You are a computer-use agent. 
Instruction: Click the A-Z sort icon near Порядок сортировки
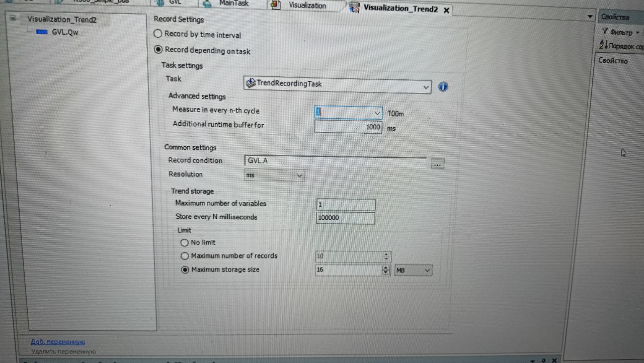click(602, 44)
